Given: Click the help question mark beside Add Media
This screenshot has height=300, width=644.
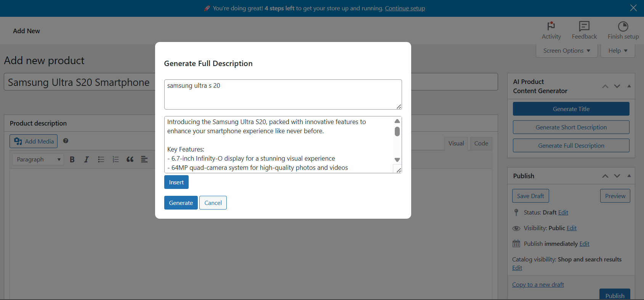Looking at the screenshot, I should pyautogui.click(x=66, y=141).
